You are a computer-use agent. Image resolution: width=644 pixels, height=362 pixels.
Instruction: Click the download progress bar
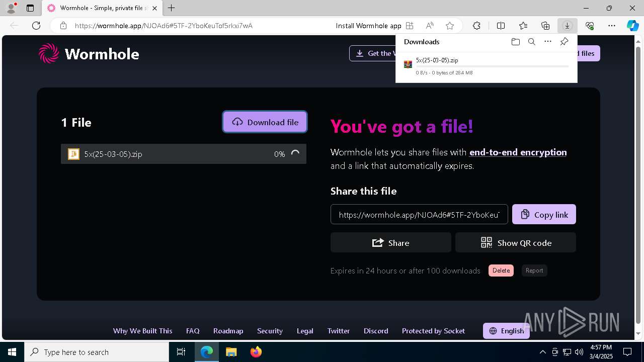(493, 66)
